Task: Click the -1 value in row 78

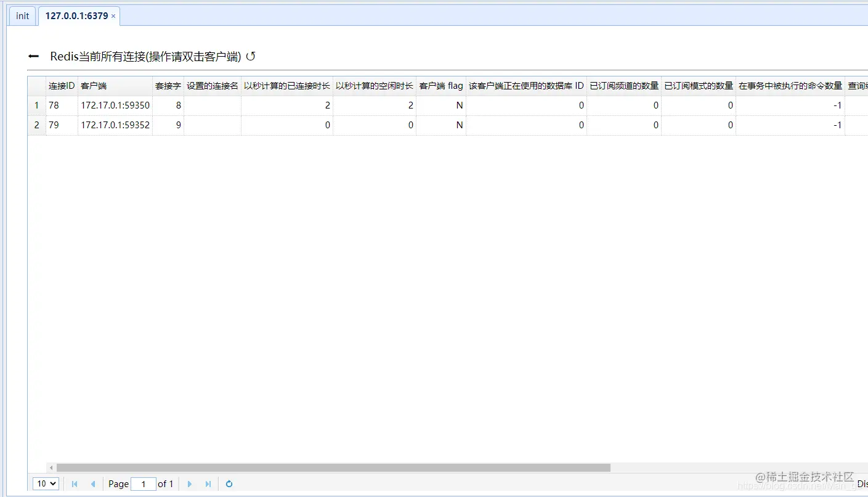Action: click(790, 105)
